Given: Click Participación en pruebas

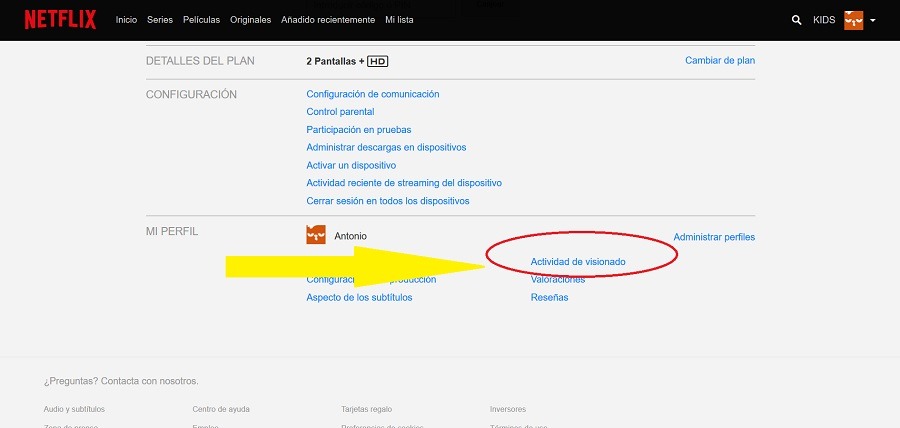Looking at the screenshot, I should click(x=359, y=130).
